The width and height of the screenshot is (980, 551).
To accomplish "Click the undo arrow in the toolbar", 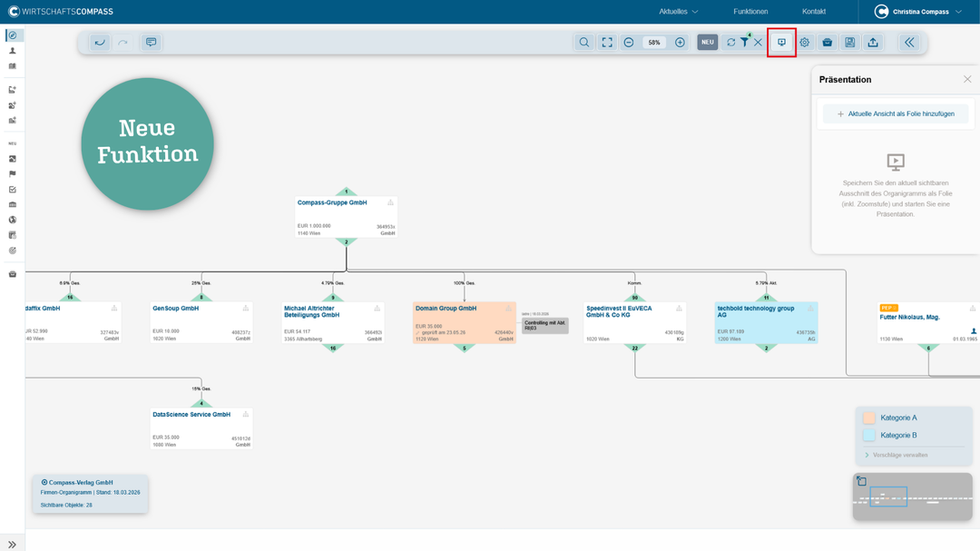I will [100, 42].
